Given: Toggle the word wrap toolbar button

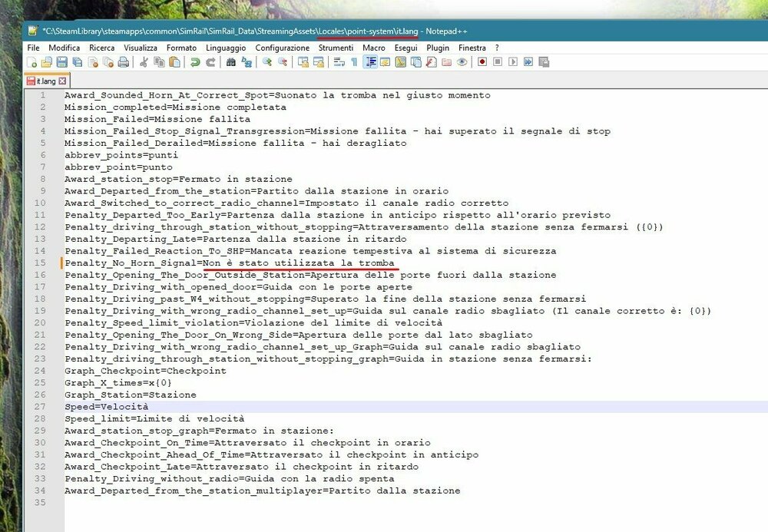Looking at the screenshot, I should [x=339, y=62].
